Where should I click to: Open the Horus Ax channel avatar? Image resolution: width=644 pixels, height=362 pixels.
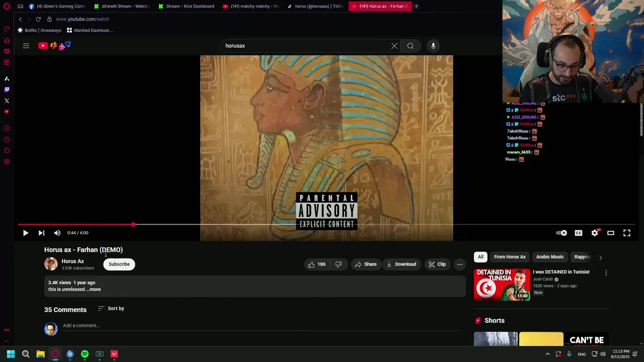click(x=51, y=264)
